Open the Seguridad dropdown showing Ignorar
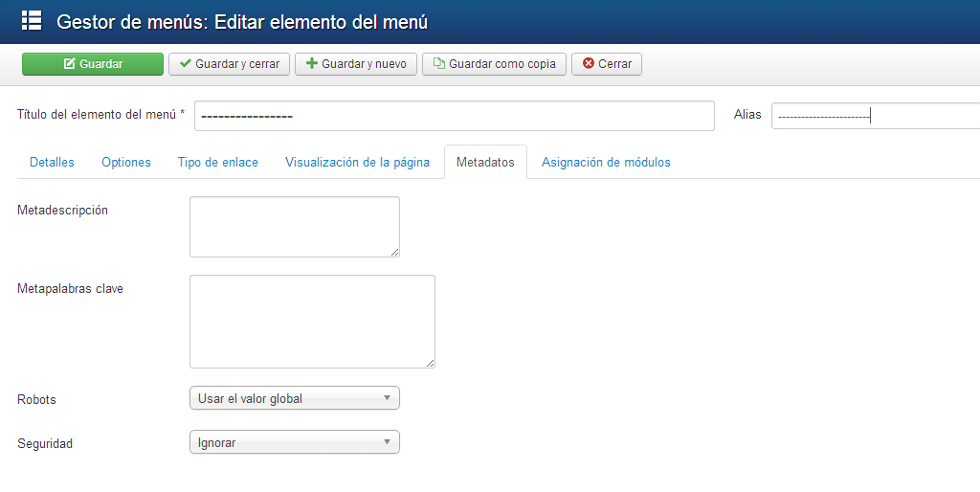 294,442
